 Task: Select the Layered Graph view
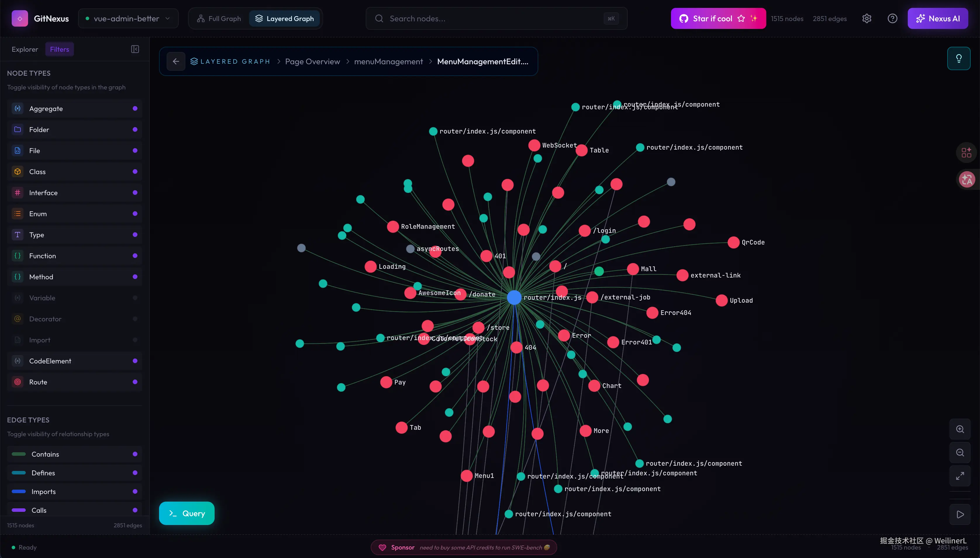(x=284, y=18)
